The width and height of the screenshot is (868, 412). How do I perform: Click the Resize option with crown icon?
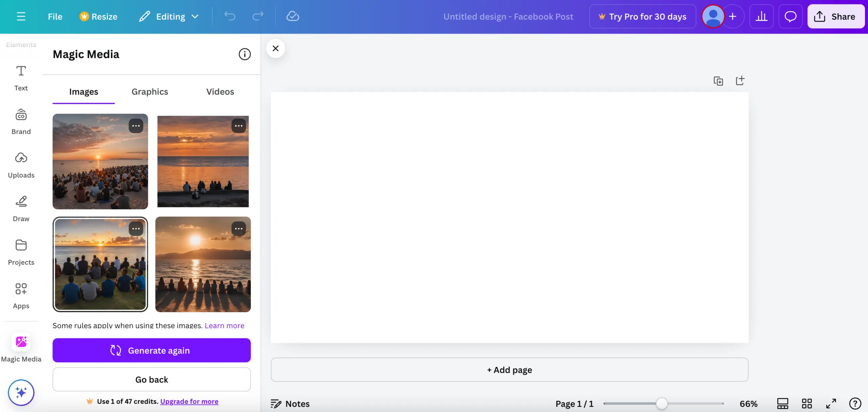98,16
